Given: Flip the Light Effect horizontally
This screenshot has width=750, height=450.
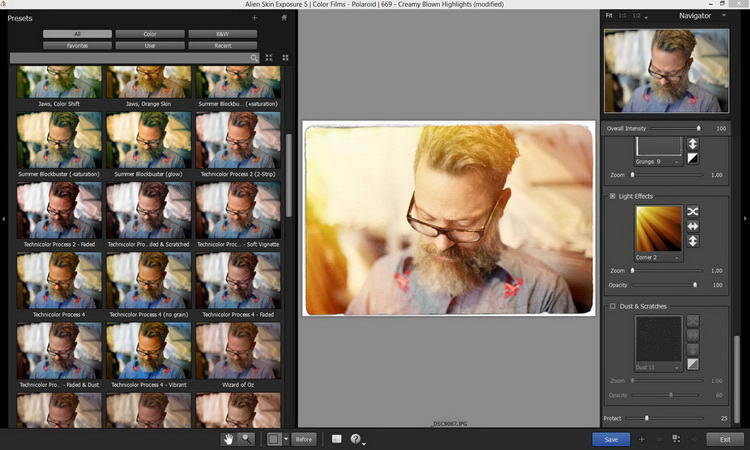Looking at the screenshot, I should pos(692,226).
